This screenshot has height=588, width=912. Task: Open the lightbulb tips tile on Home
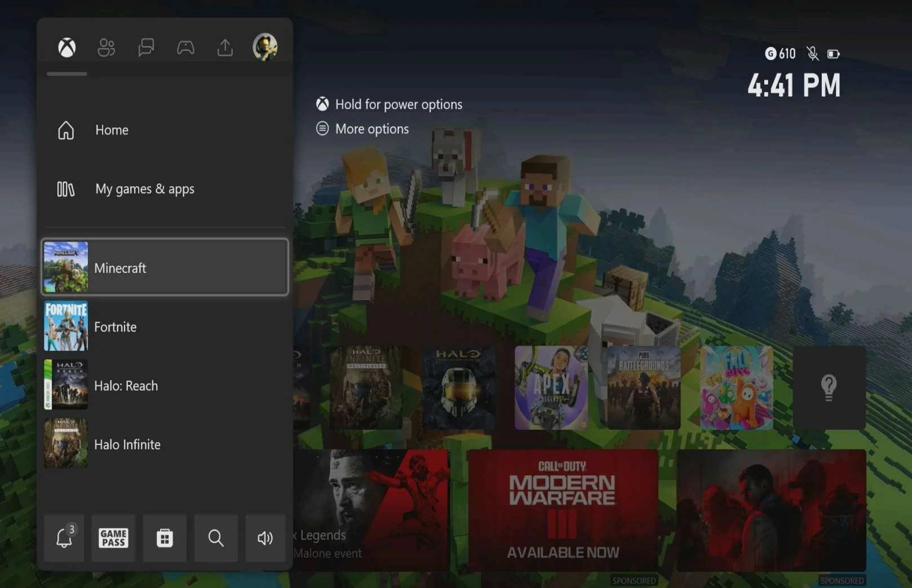click(829, 388)
